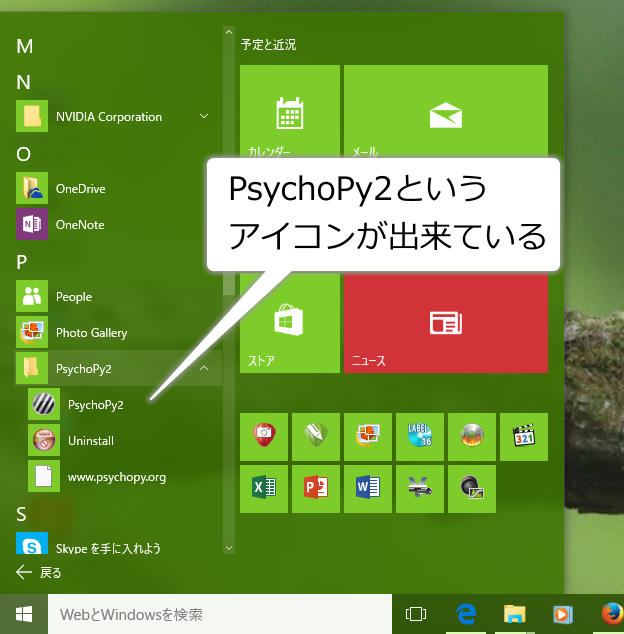
Task: Collapse the PsychoPy2 folder
Action: pos(204,368)
